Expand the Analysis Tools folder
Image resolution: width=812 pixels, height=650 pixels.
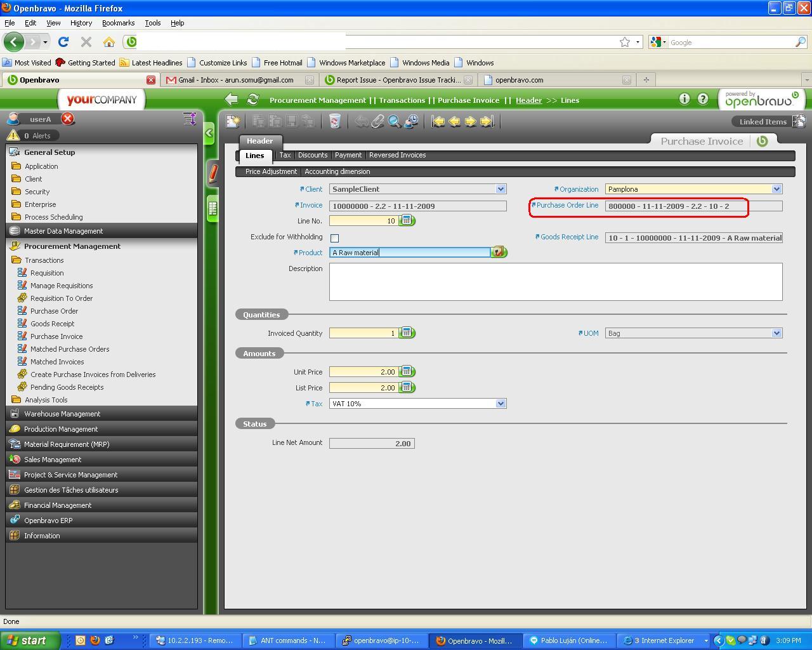[46, 400]
